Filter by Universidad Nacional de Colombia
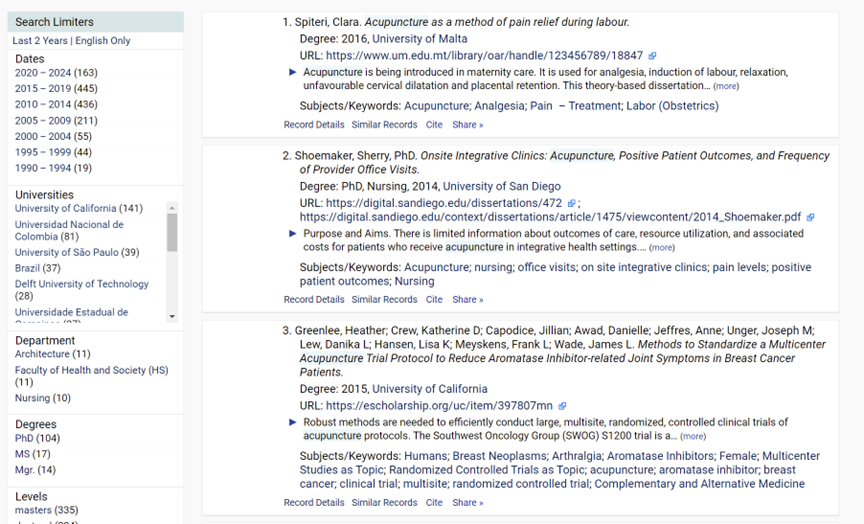 (x=69, y=231)
